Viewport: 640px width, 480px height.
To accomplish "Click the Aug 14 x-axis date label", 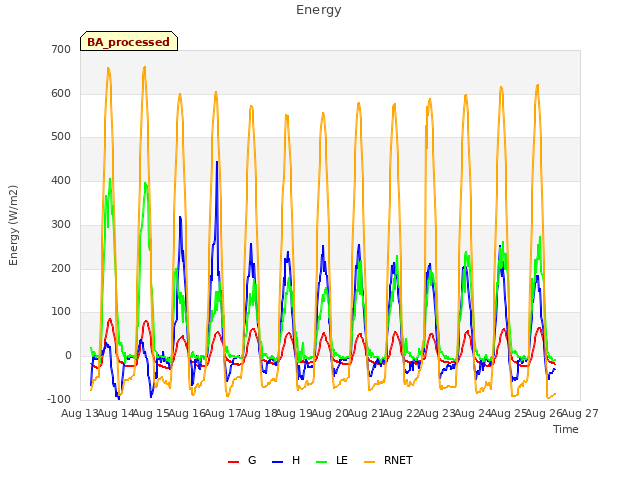I will (x=116, y=414).
